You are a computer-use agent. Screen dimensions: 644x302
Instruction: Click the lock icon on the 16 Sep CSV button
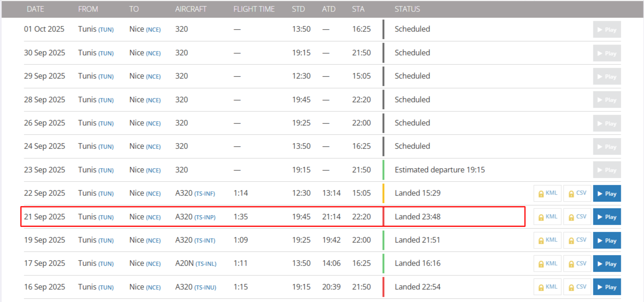click(x=571, y=287)
